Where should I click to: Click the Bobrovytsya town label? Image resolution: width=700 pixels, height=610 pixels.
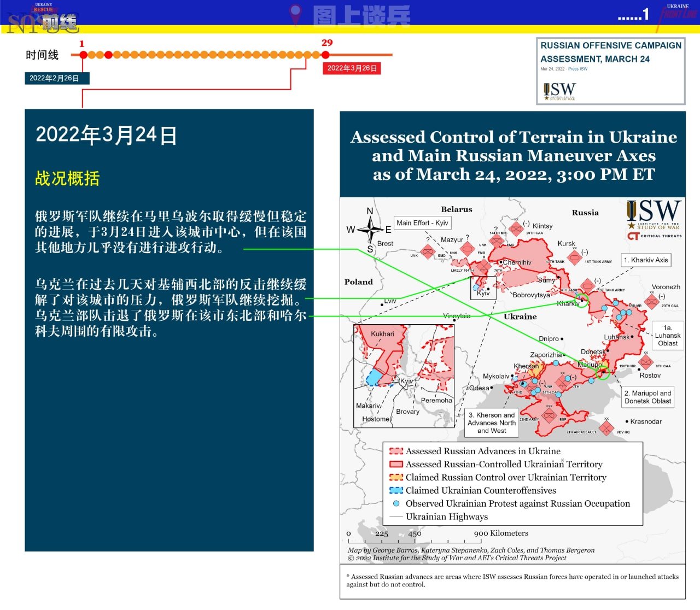[x=532, y=295]
